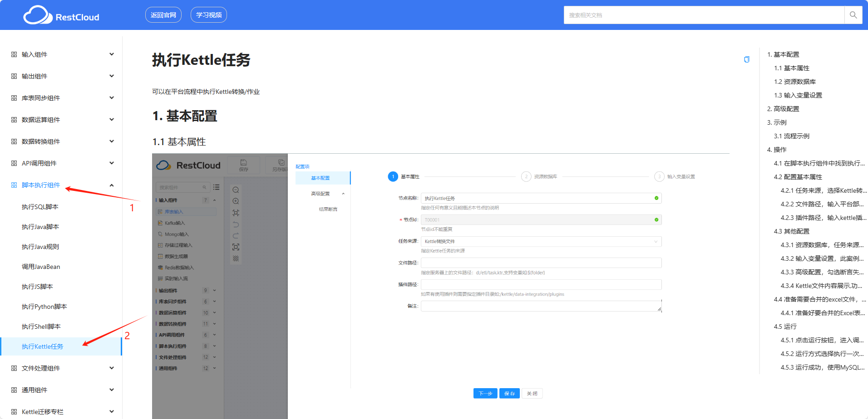Click the grid icon next to Kettle迁移专栏

[x=14, y=412]
